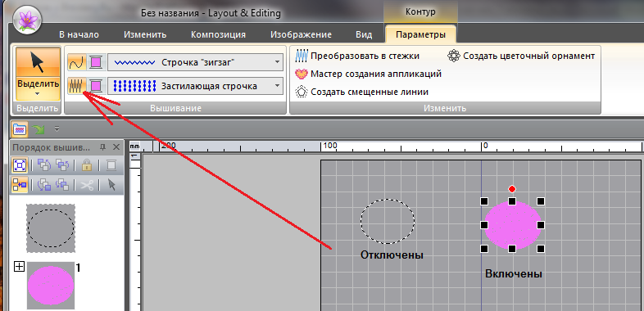Expand the Строчка "зигзаг" stitch dropdown
Screen dimensions: 644x311
pyautogui.click(x=278, y=62)
